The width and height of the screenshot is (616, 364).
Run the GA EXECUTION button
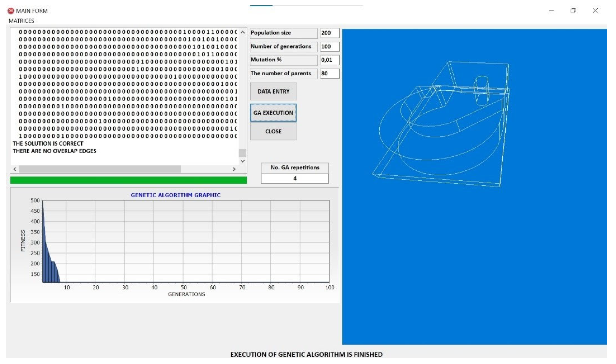(273, 113)
